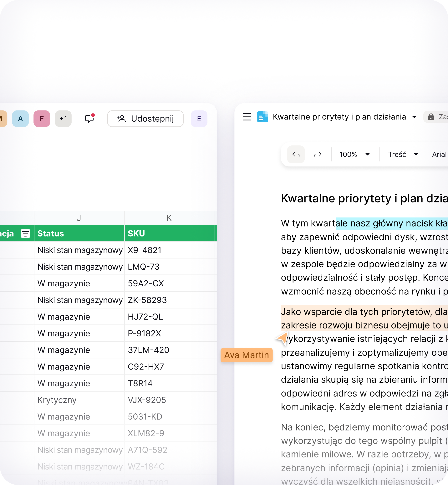Select cell with SKU C92-HX7

pos(170,366)
